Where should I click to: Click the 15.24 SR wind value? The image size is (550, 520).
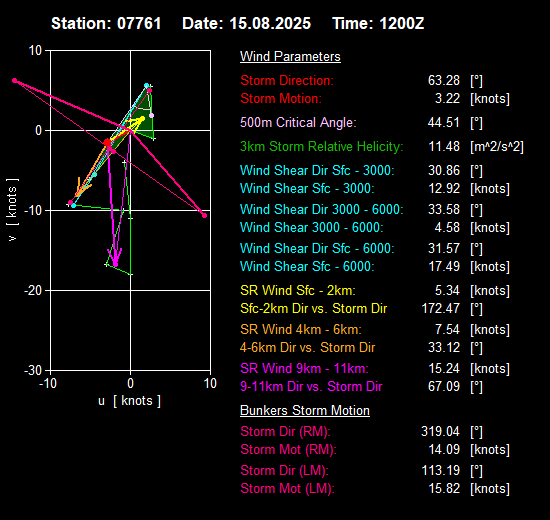pyautogui.click(x=444, y=368)
